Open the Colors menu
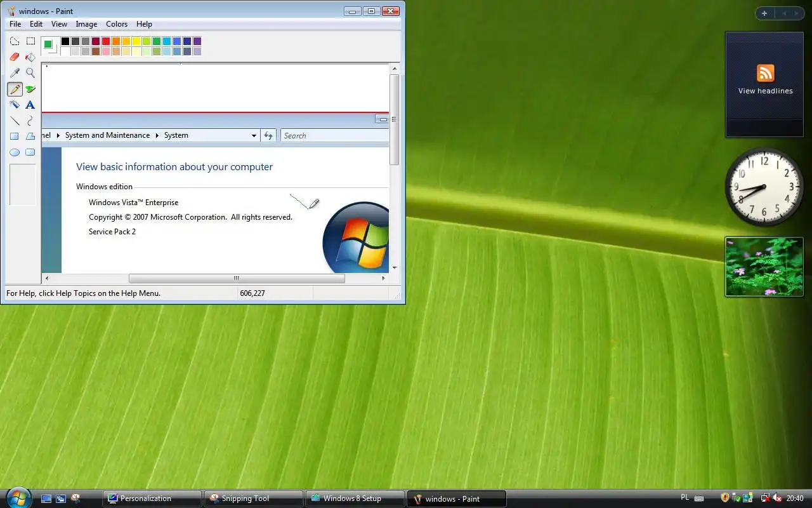Image resolution: width=812 pixels, height=508 pixels. tap(117, 24)
